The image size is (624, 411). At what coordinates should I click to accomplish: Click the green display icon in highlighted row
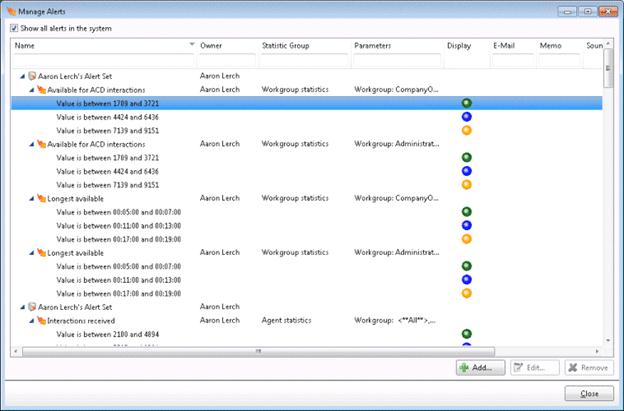pyautogui.click(x=466, y=103)
